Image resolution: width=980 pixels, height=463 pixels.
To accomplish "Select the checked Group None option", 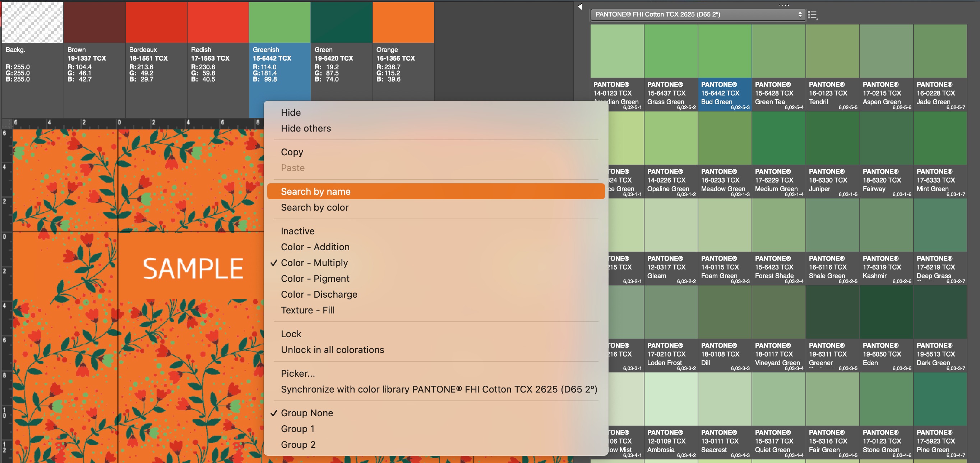I will point(307,413).
